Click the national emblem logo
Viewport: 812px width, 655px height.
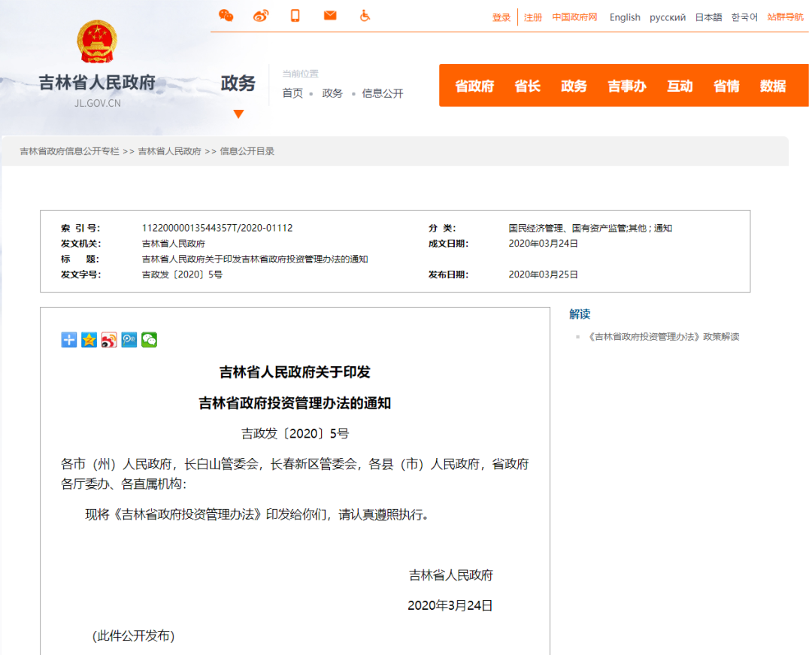[98, 43]
